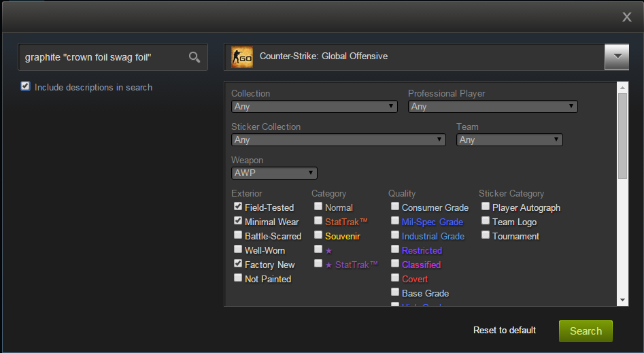This screenshot has height=353, width=644.
Task: Click the search text input field
Action: [102, 57]
